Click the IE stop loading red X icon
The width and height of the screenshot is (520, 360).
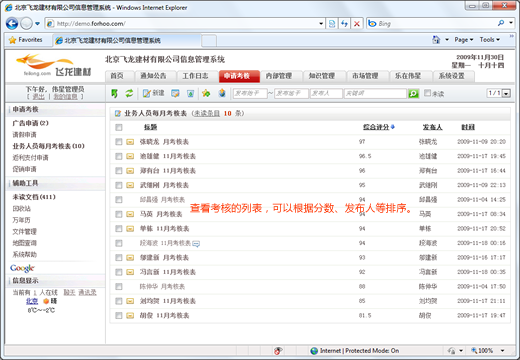[357, 23]
